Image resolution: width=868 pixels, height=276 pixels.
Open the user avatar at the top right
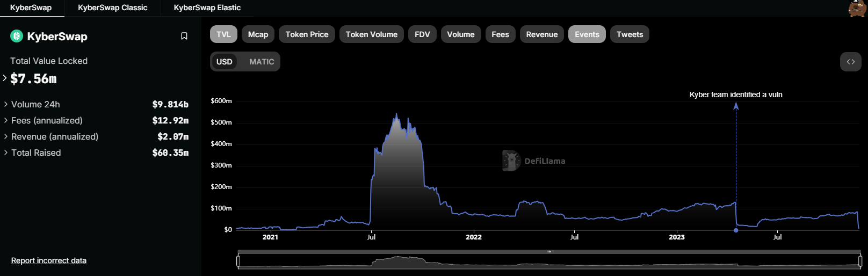pos(857,8)
